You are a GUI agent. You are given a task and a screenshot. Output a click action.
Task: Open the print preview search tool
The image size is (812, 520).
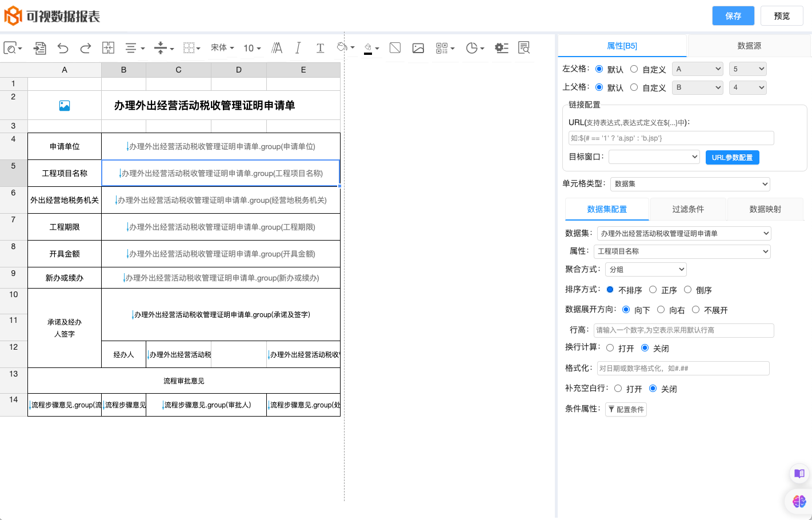tap(13, 48)
